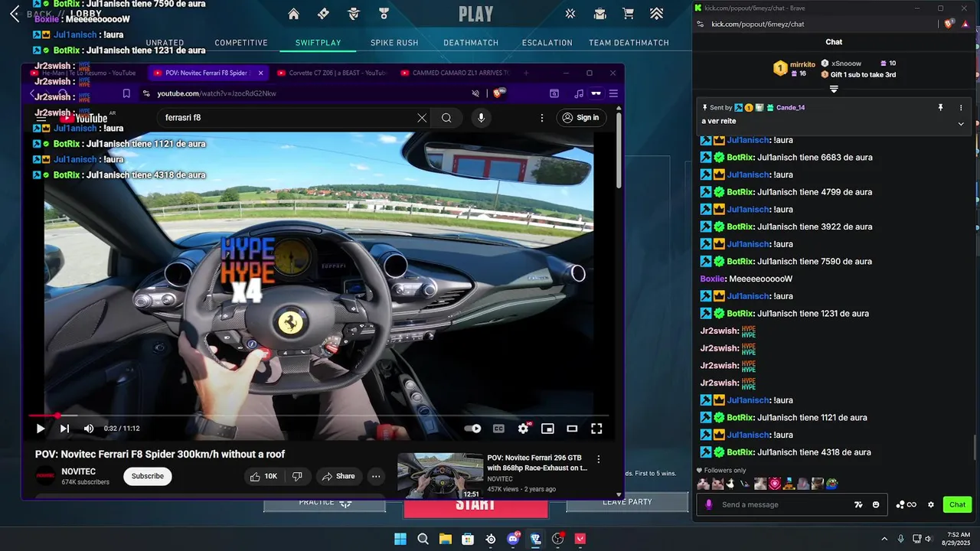Image resolution: width=980 pixels, height=551 pixels.
Task: Open the pinned message options menu
Action: coord(961,108)
